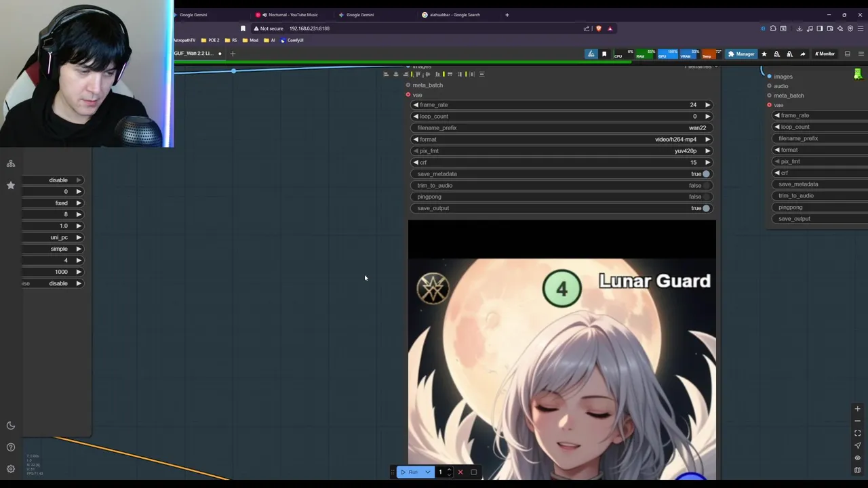Image resolution: width=868 pixels, height=488 pixels.
Task: Click the browser share icon
Action: (x=587, y=28)
